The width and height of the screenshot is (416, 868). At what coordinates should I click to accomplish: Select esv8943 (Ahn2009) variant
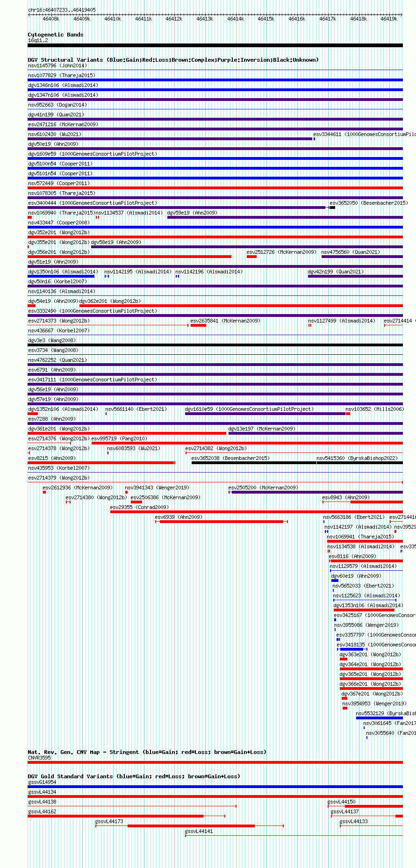pyautogui.click(x=346, y=497)
